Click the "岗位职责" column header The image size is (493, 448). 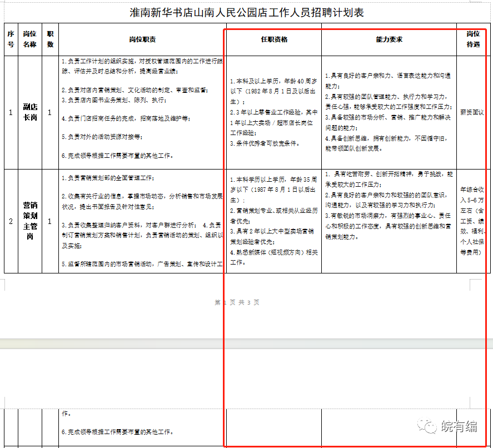[142, 39]
